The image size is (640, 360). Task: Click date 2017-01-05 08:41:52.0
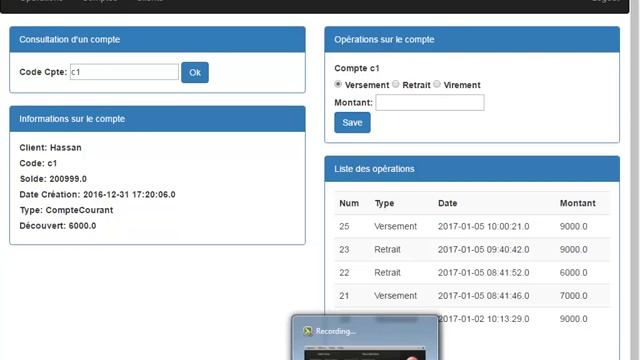484,273
